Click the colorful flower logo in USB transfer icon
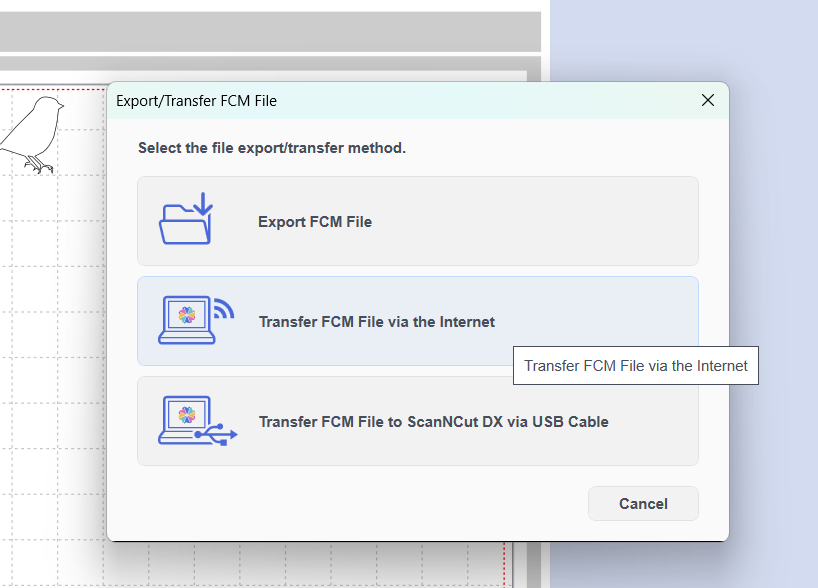Screen dimensions: 818x588 click(187, 415)
